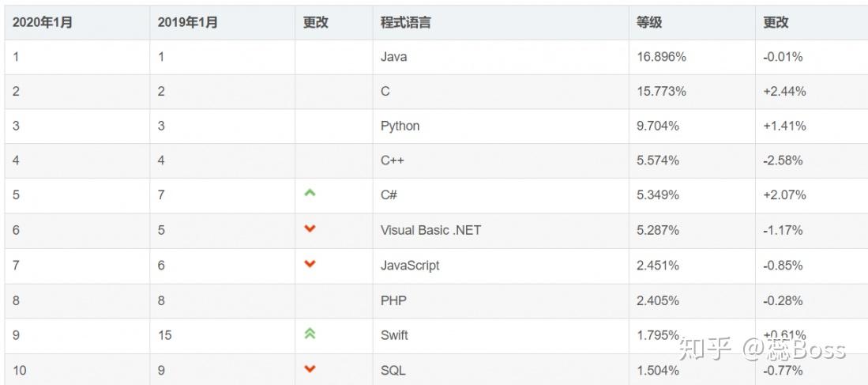
Task: Click the +2.44% change value
Action: (x=784, y=92)
